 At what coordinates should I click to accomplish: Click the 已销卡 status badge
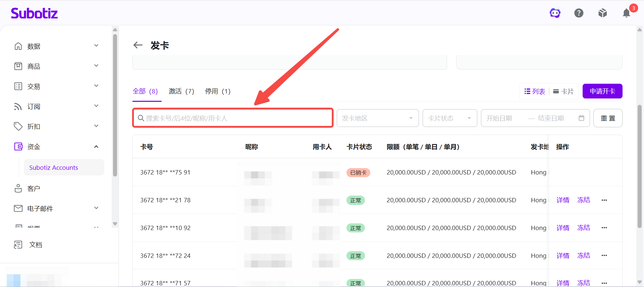(x=358, y=172)
